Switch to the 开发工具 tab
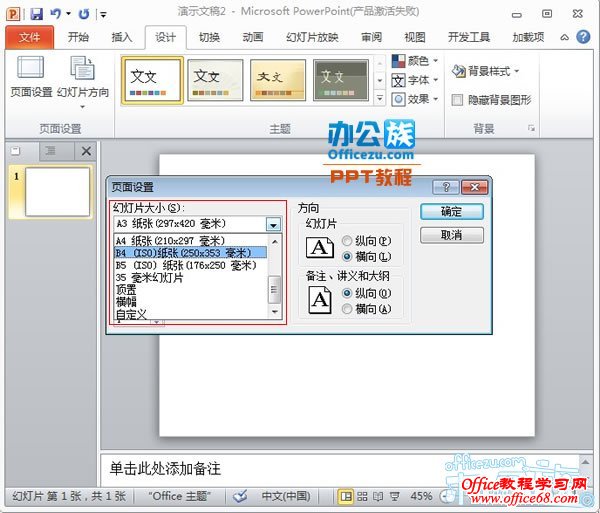The width and height of the screenshot is (600, 513). [x=469, y=37]
